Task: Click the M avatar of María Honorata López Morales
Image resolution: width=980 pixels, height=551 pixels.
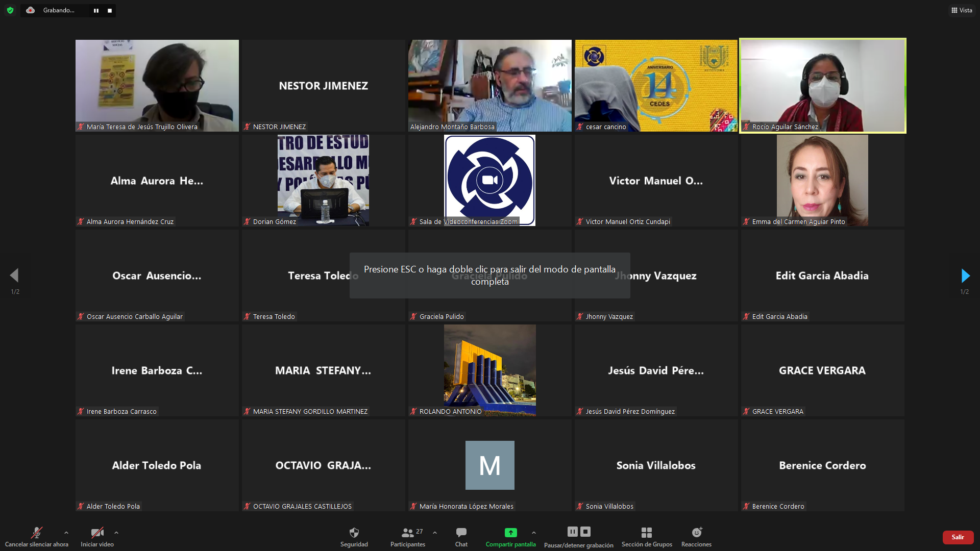Action: coord(490,465)
